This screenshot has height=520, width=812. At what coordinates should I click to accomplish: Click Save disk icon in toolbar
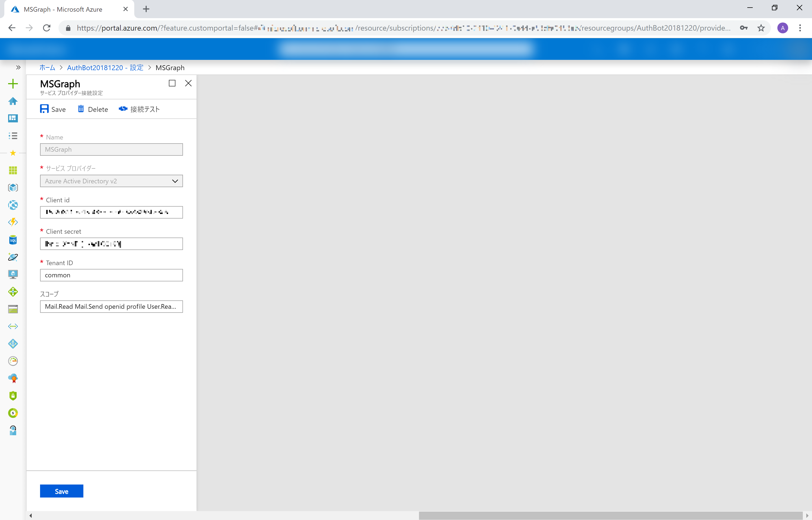pos(53,109)
